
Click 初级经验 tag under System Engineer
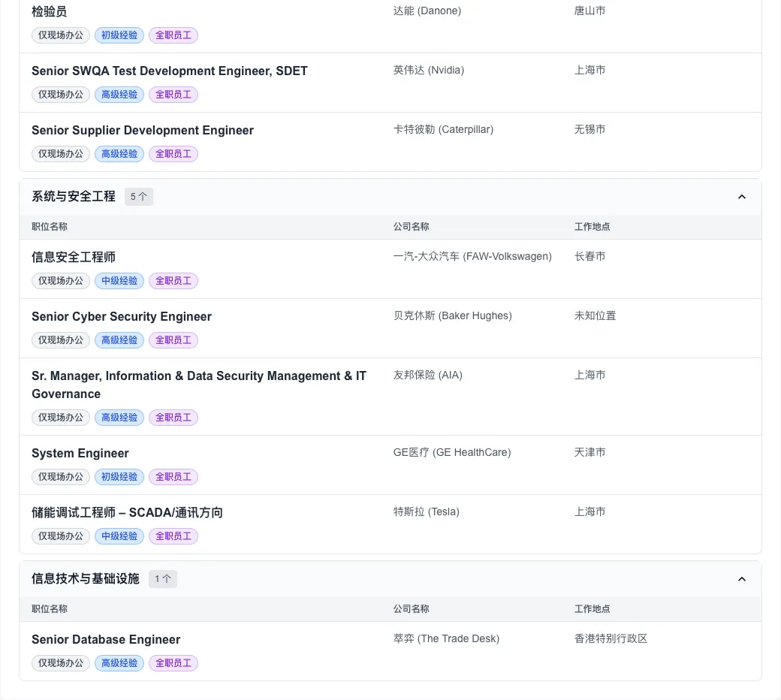click(119, 476)
